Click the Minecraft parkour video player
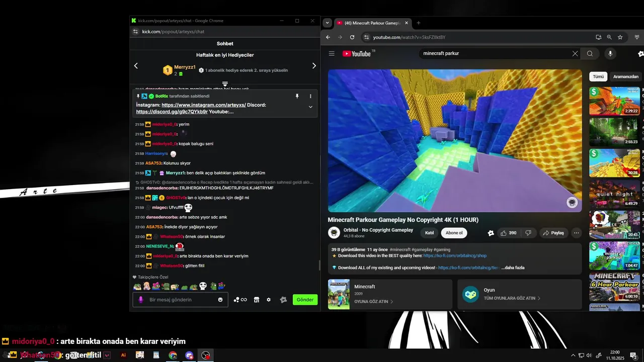 pos(455,141)
